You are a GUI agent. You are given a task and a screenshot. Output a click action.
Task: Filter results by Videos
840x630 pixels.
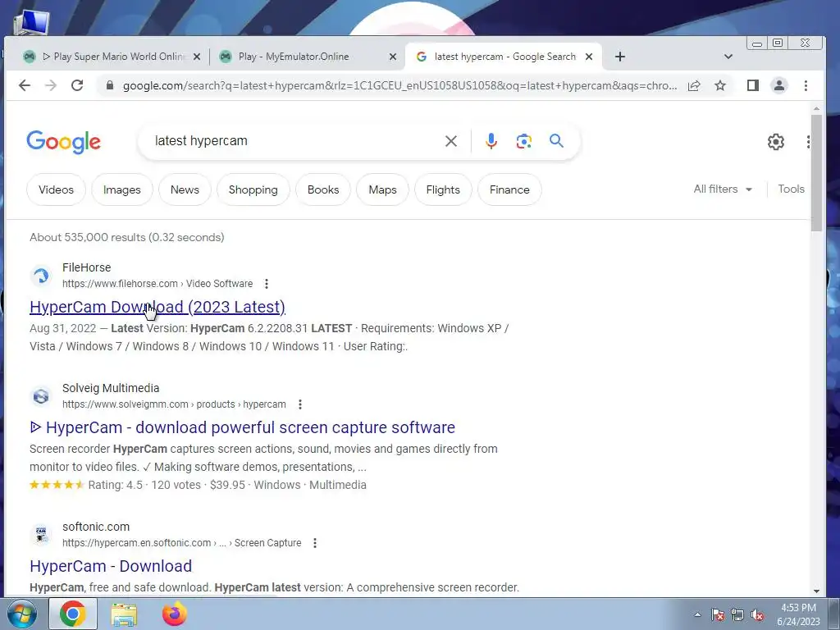(x=57, y=189)
